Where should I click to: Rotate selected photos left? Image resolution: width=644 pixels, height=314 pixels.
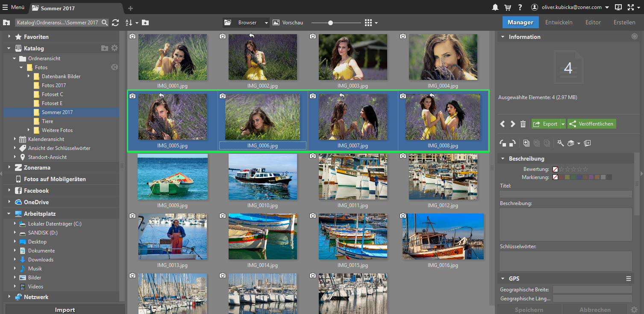(x=503, y=143)
